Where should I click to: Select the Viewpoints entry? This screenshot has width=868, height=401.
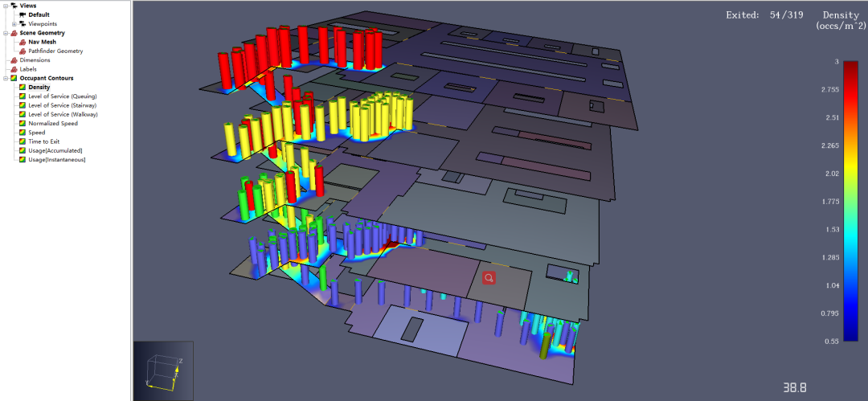[43, 24]
